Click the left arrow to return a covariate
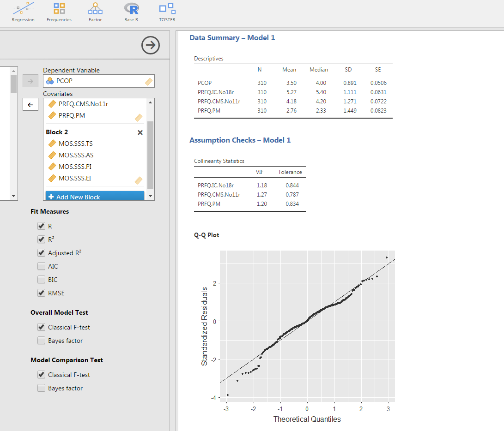Viewport: 504px width, 431px height. pyautogui.click(x=30, y=104)
